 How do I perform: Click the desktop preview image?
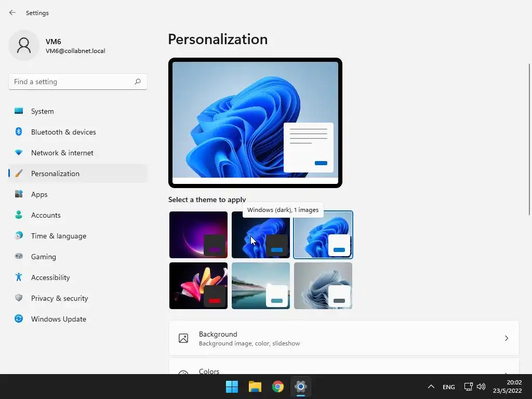pos(255,123)
